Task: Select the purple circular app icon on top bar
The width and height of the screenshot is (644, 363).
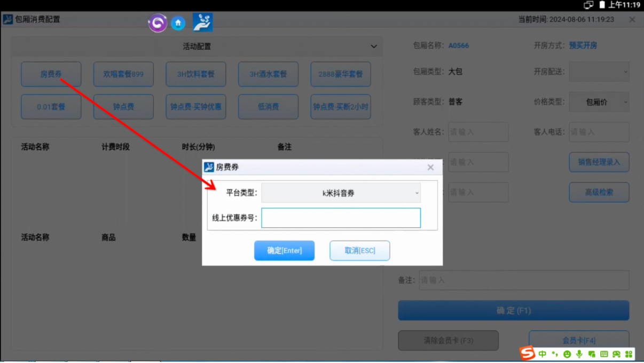Action: pyautogui.click(x=158, y=23)
